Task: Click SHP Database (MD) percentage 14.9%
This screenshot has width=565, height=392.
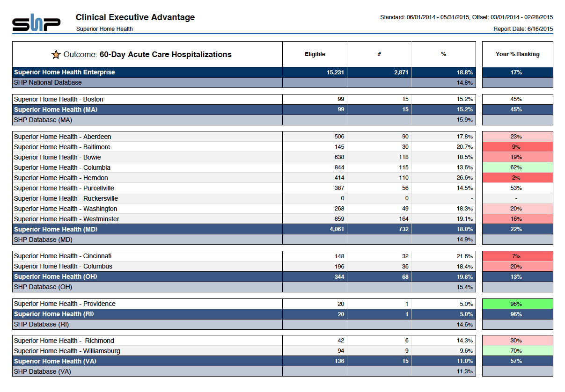Action: pyautogui.click(x=465, y=240)
